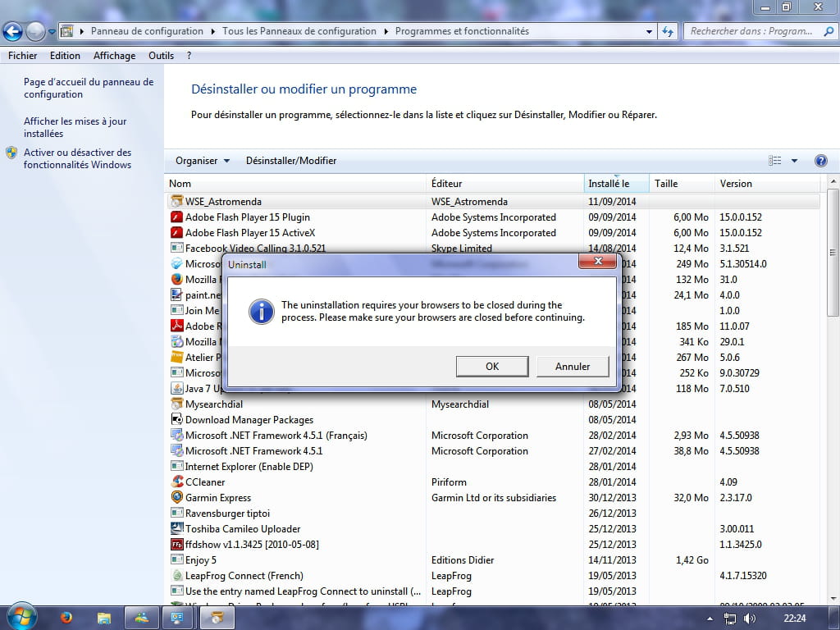Select the paint.net program icon

[x=176, y=294]
